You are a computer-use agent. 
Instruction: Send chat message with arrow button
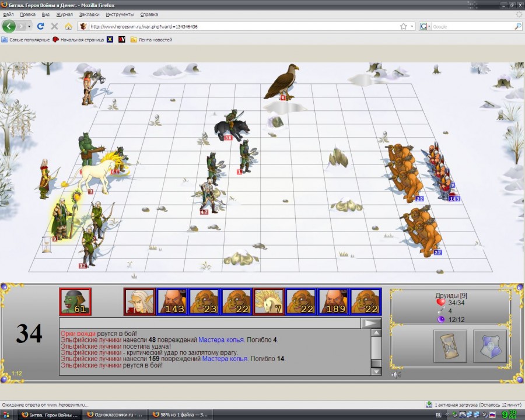click(x=371, y=323)
